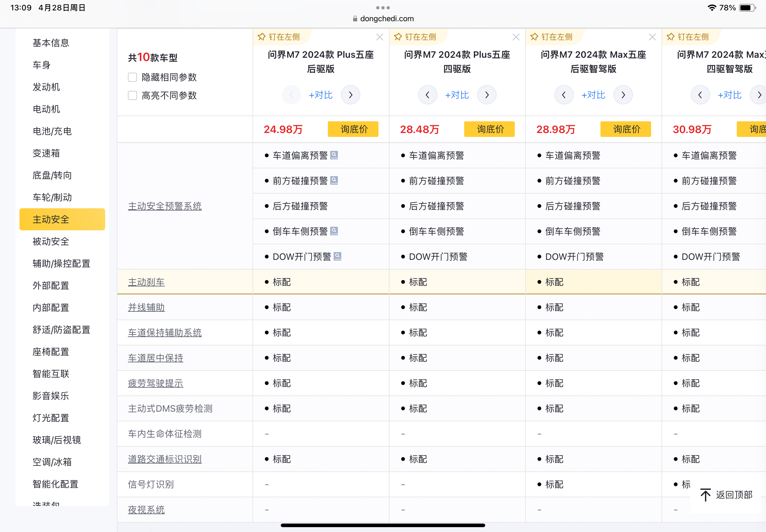
Task: Jump to 灯光配置 section
Action: [x=51, y=418]
